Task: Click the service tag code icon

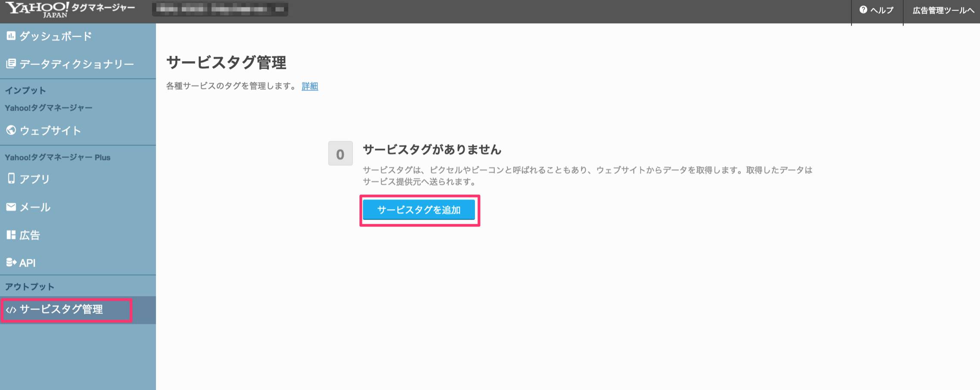Action: [x=11, y=310]
